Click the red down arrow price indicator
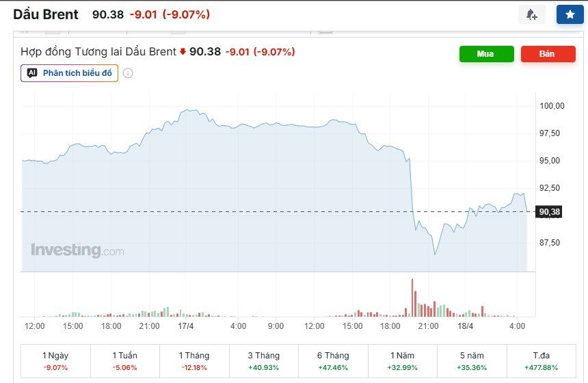Viewport: 588px width, 383px height. (x=183, y=52)
